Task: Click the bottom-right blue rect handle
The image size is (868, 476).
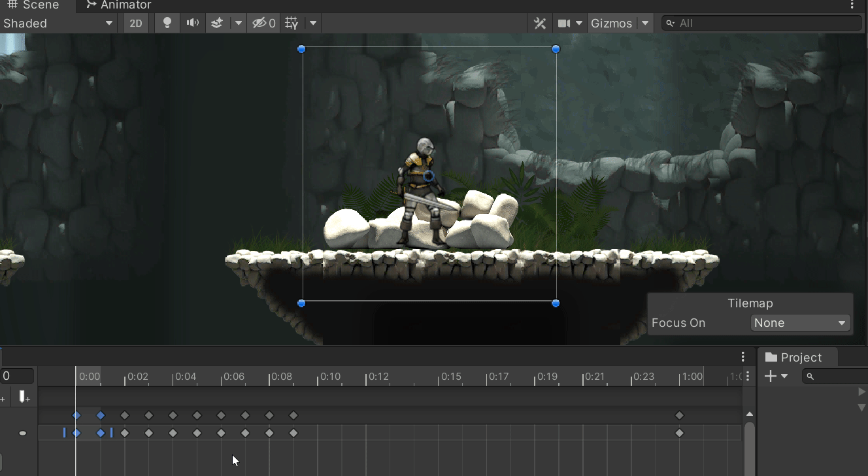Action: [556, 303]
